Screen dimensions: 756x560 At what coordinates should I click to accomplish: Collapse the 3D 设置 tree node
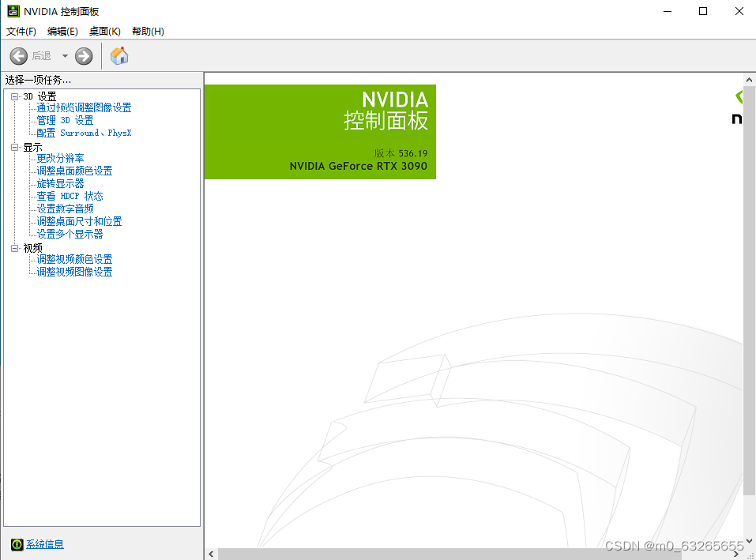(x=14, y=96)
